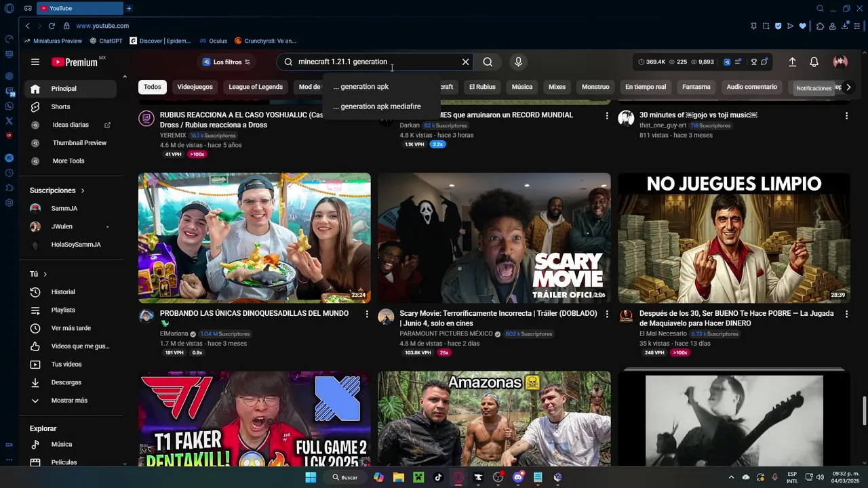Select the Todos filter chip
Viewport: 868px width, 488px height.
[153, 87]
